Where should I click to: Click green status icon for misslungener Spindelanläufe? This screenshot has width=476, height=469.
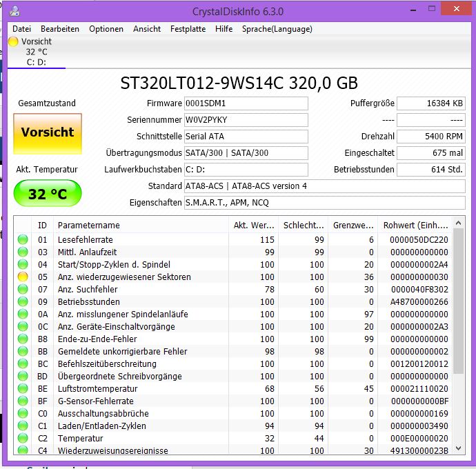pyautogui.click(x=23, y=315)
